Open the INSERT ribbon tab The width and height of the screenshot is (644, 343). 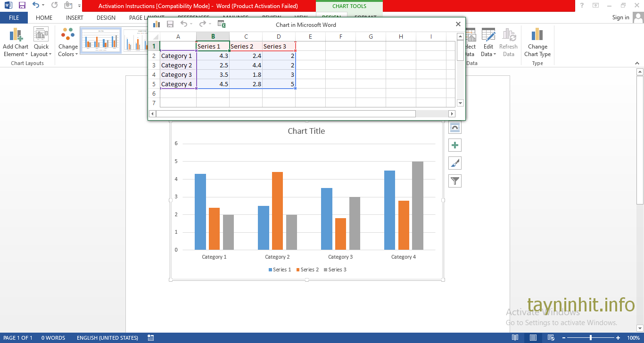(x=74, y=18)
